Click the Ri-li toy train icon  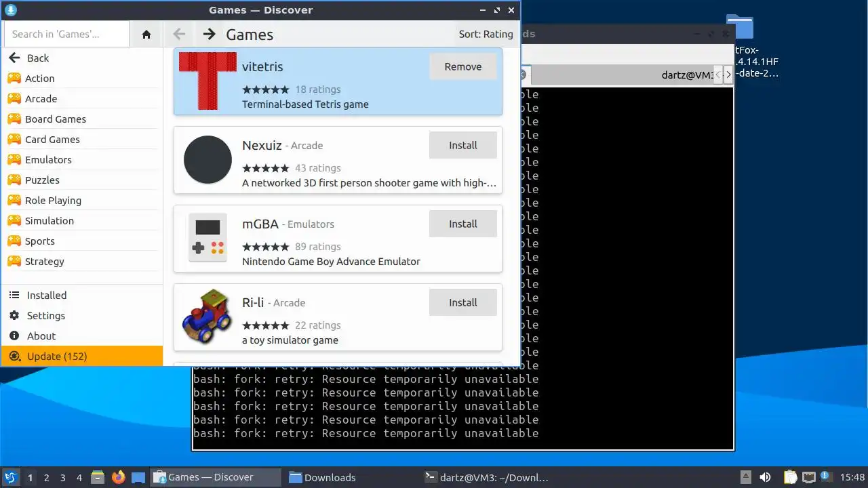coord(208,317)
